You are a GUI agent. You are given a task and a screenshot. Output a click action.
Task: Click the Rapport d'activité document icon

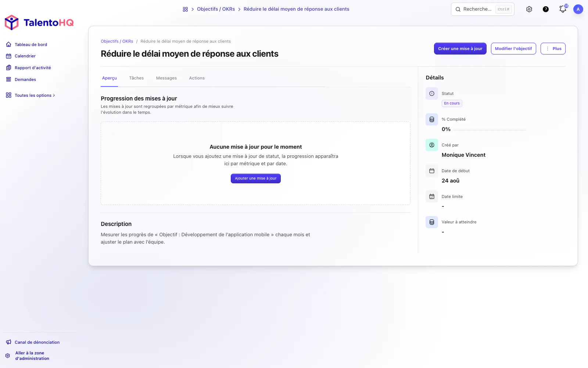8,68
